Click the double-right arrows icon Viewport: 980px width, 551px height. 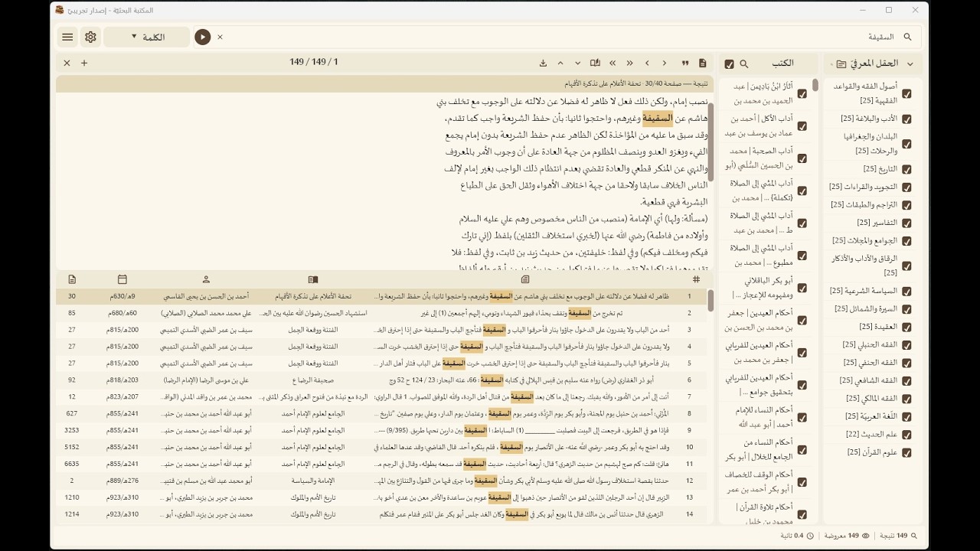[630, 63]
